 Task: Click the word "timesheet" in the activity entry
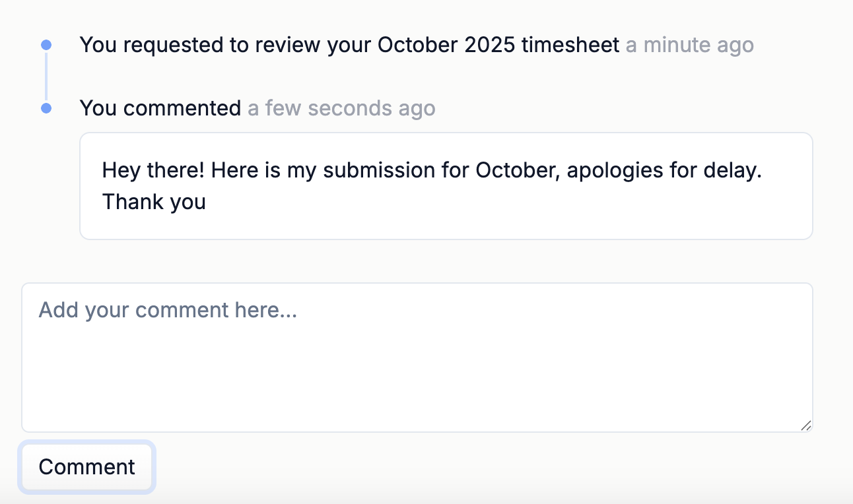point(570,46)
